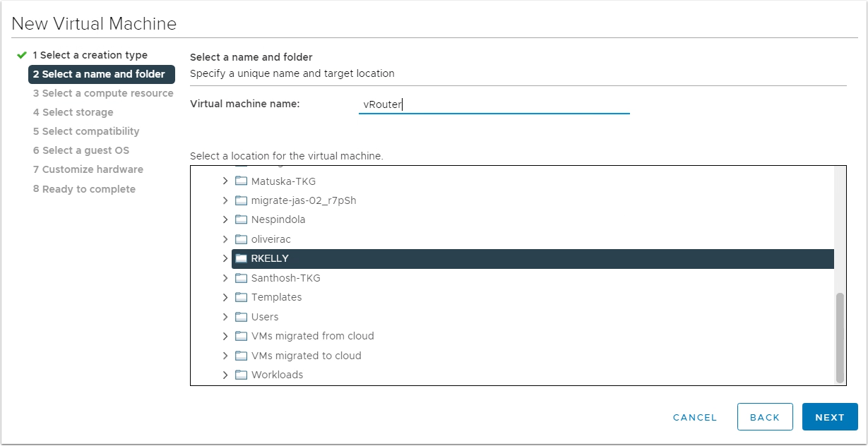Click the Templates folder icon
This screenshot has height=446, width=868.
click(241, 297)
